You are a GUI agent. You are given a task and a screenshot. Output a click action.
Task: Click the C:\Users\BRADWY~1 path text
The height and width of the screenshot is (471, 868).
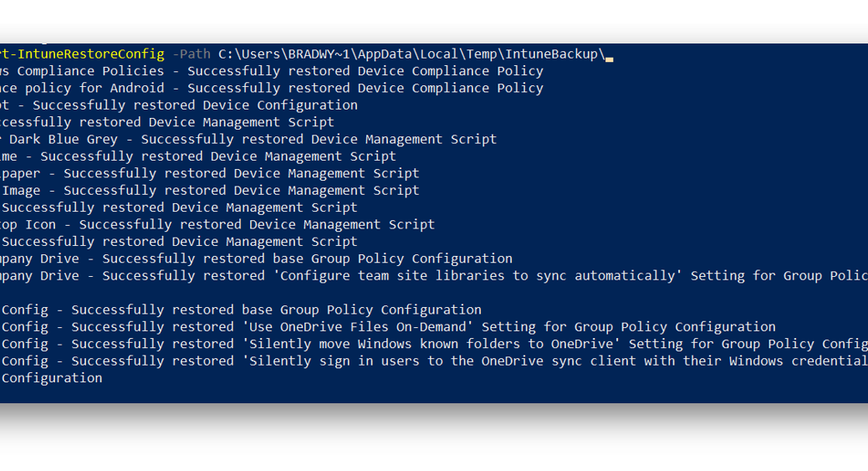284,54
